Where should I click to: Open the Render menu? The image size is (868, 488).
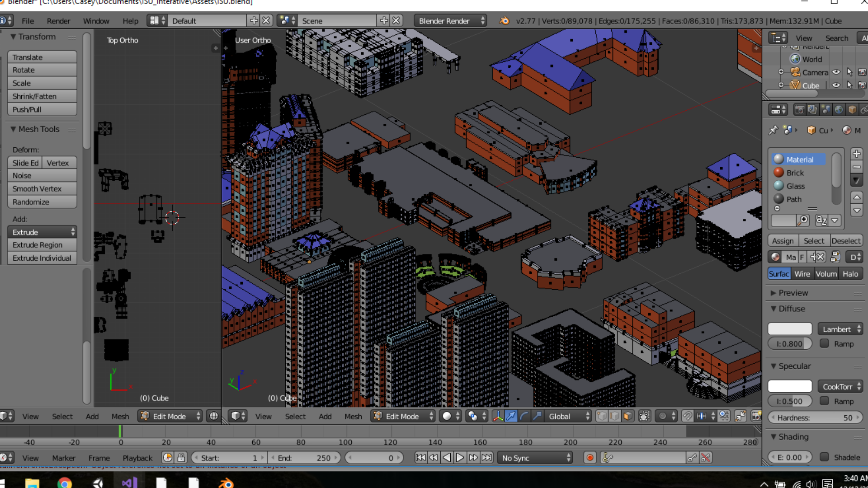(58, 21)
